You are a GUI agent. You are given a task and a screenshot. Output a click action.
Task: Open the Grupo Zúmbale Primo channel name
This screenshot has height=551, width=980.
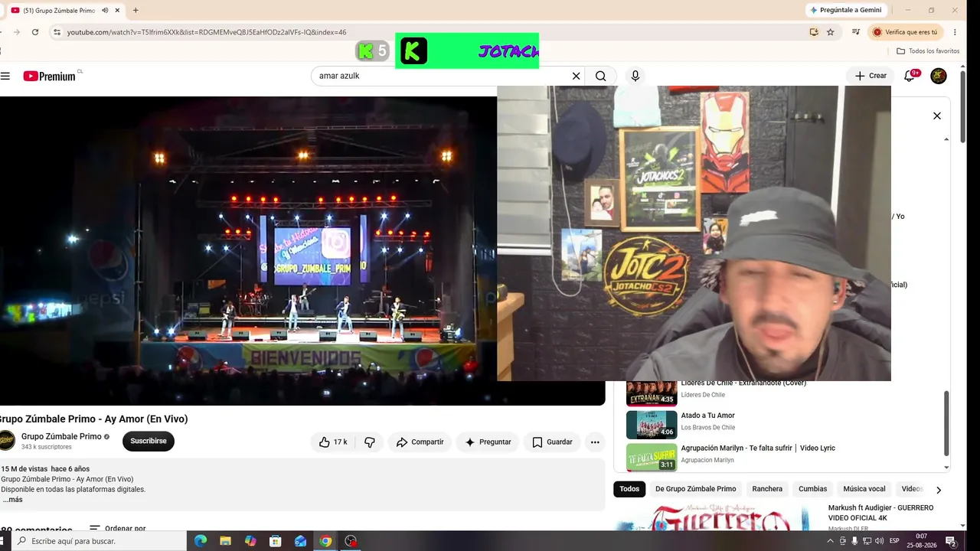[x=61, y=437]
